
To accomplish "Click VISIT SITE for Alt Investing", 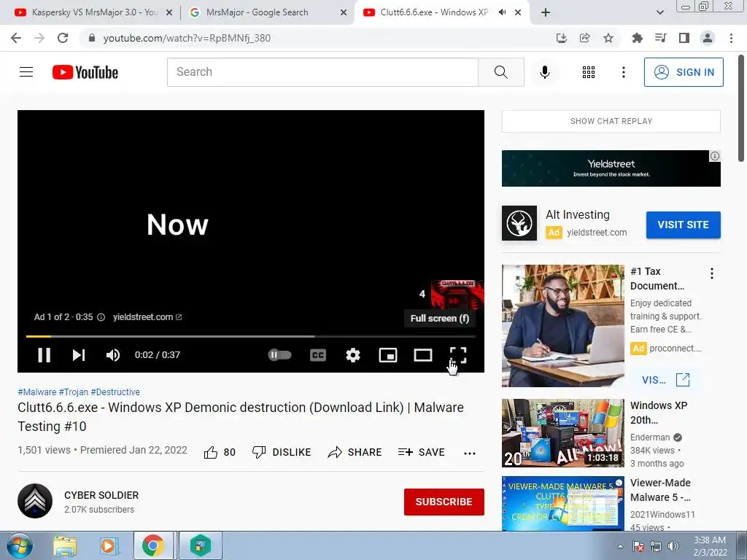I will 683,225.
